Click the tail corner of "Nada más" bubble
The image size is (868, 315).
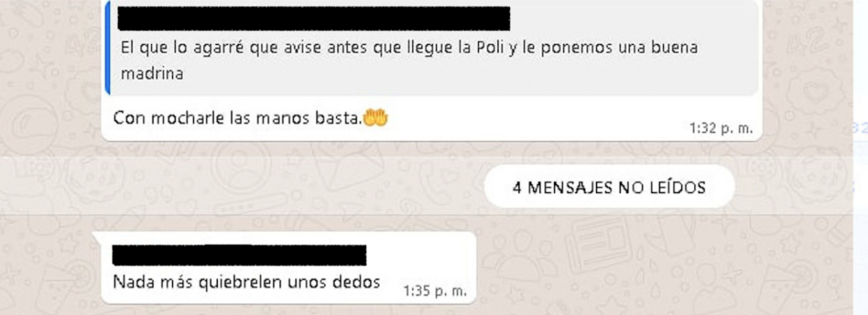pyautogui.click(x=98, y=236)
